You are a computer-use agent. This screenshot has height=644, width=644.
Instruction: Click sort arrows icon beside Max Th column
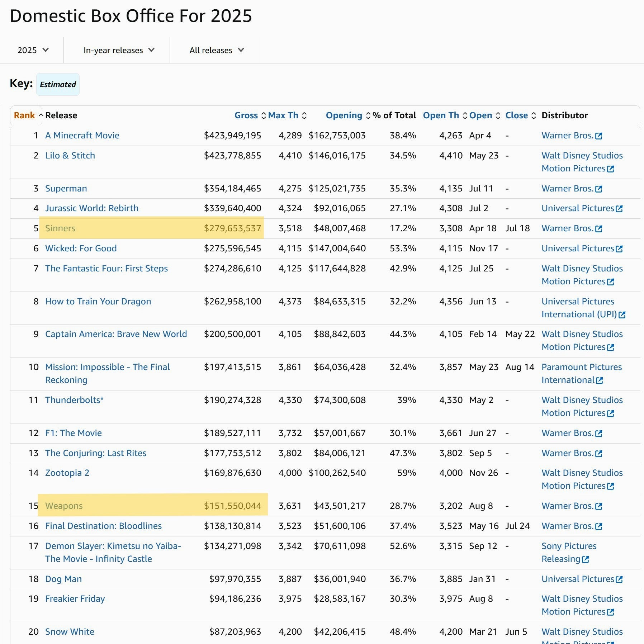(304, 115)
